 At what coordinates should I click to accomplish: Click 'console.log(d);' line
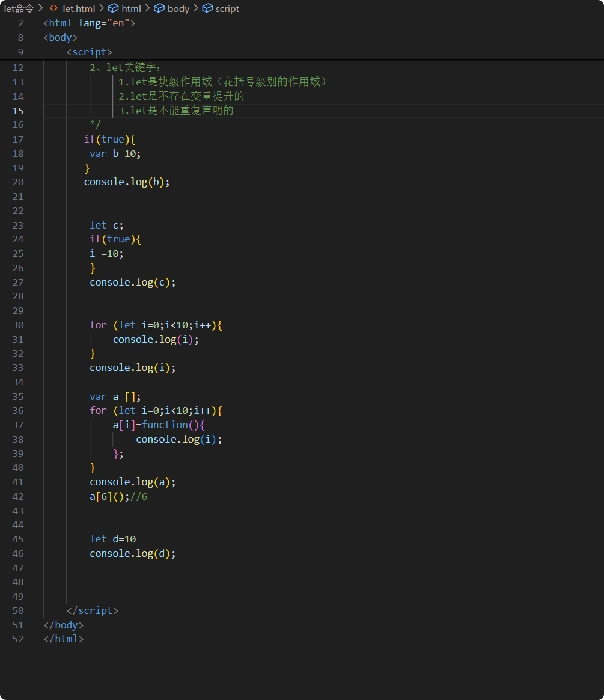click(132, 554)
